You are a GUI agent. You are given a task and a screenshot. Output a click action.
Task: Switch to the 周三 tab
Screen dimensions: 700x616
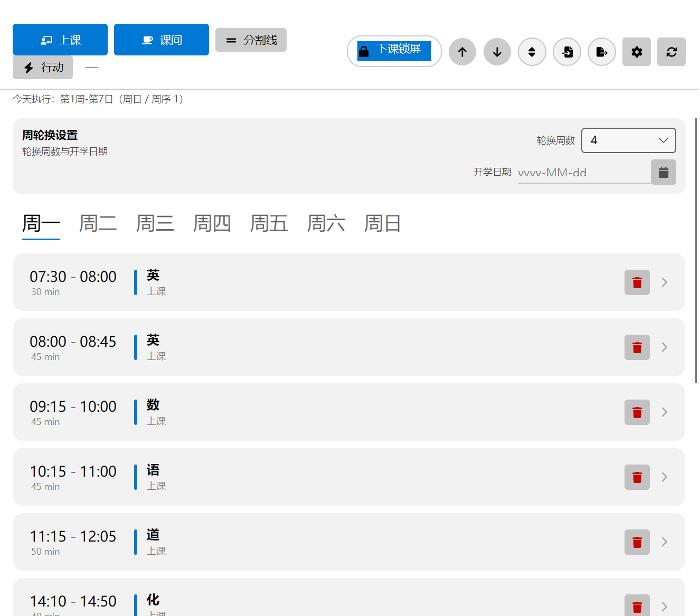[155, 224]
